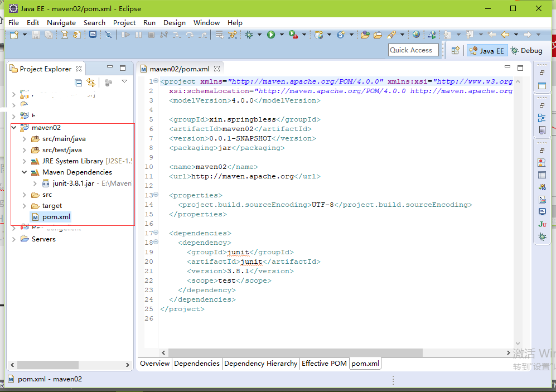Click the New Servlet icon

pyautogui.click(x=341, y=35)
